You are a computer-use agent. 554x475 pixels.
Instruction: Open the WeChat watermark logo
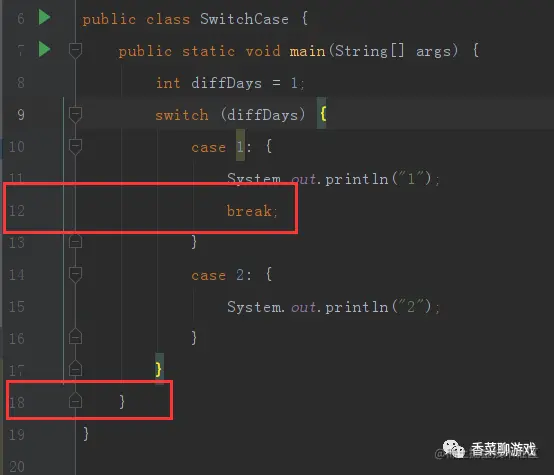pyautogui.click(x=453, y=449)
